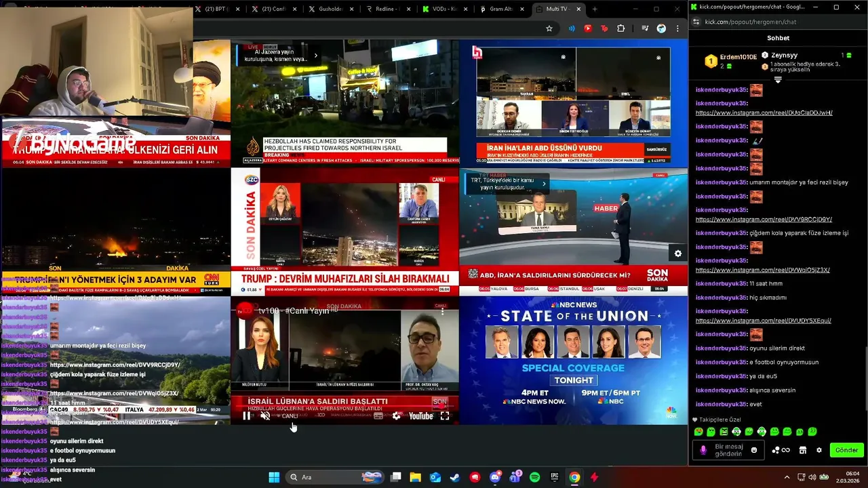Open the clock showing 06:04
Viewport: 868px width, 488px height.
click(x=848, y=477)
